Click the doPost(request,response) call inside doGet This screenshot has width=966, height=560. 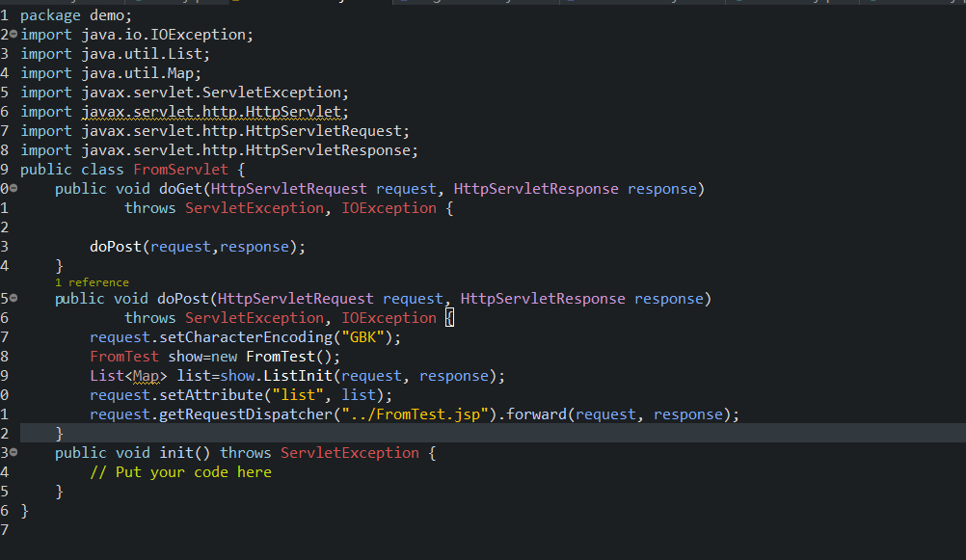197,247
